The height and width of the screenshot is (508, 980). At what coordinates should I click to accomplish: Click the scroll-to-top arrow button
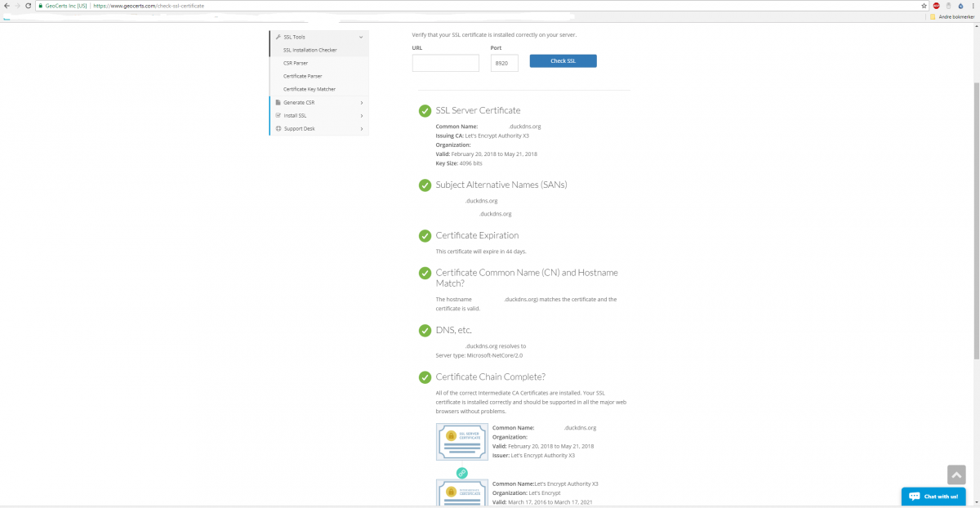pyautogui.click(x=957, y=475)
